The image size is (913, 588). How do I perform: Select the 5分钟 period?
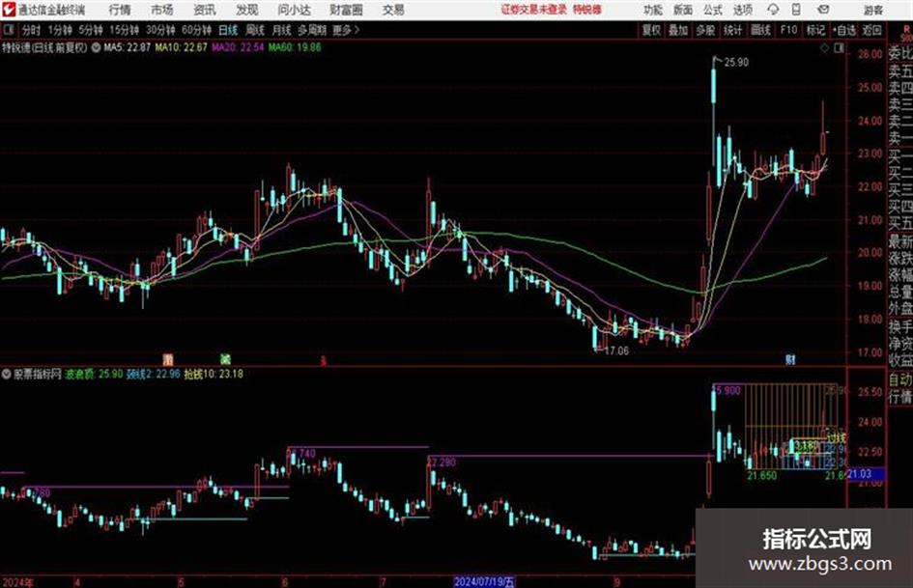click(91, 30)
